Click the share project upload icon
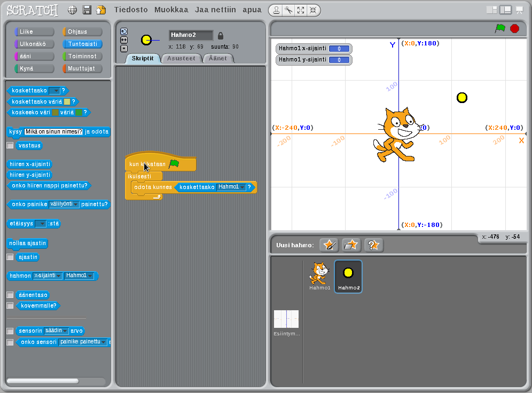532x393 pixels. click(101, 10)
